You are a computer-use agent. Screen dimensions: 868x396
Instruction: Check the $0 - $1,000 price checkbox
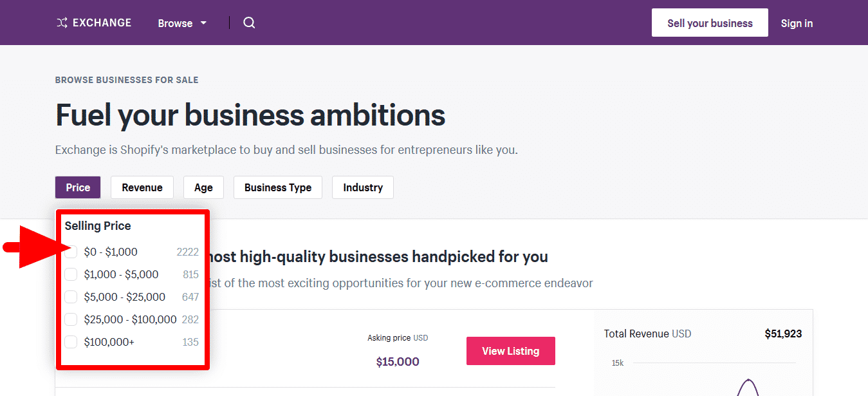(x=71, y=252)
